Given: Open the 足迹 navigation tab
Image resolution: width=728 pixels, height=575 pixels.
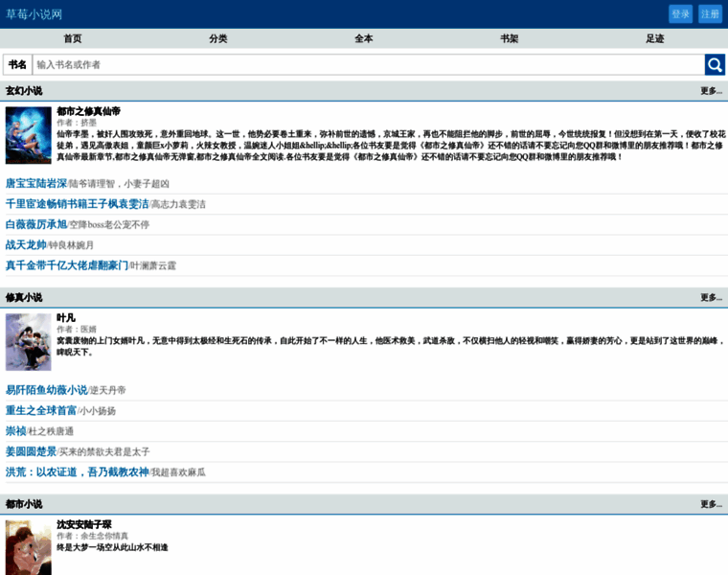Looking at the screenshot, I should coord(655,38).
